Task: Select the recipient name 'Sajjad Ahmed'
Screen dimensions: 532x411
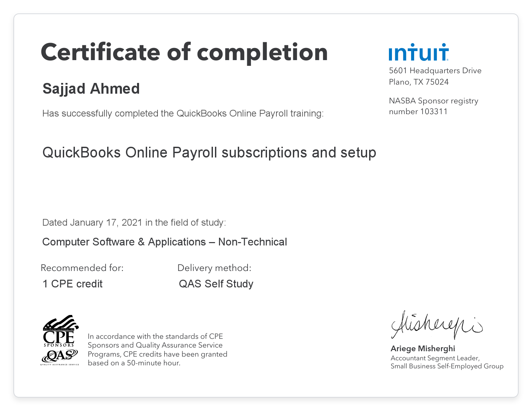Action: [x=91, y=89]
